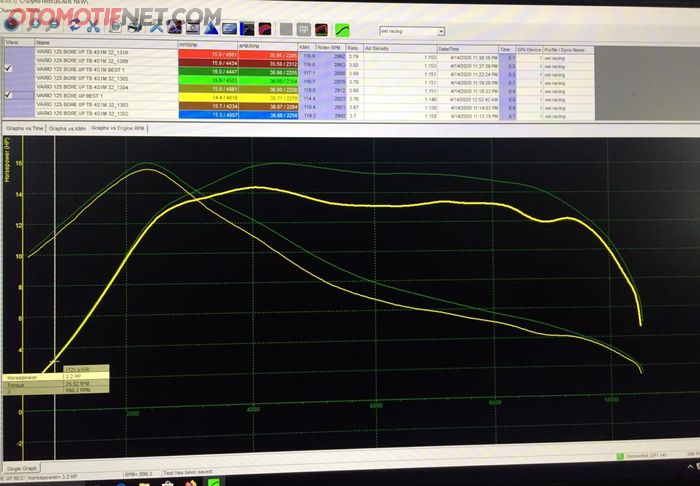Uncheck the VARIO 125 BORE UP BEST 1 run
This screenshot has height=486, width=700.
pos(10,67)
